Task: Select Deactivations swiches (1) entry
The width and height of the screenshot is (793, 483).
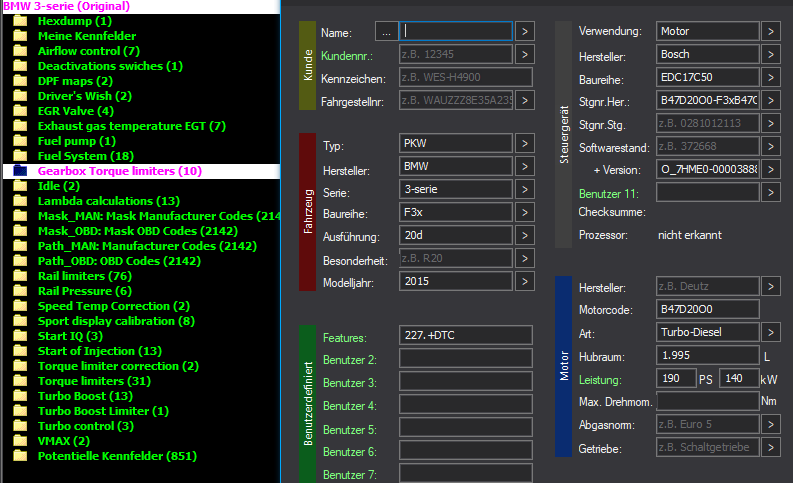Action: coord(110,66)
